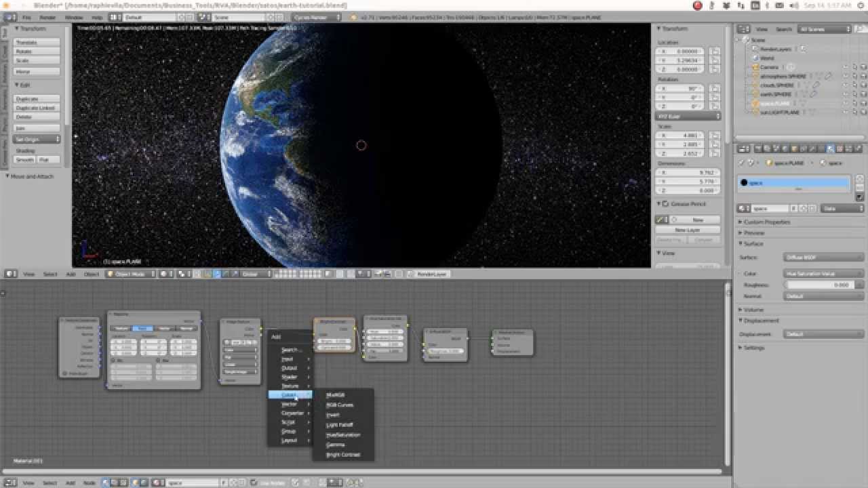
Task: Toggle visibility of atmosphere.SPHERE in outliner
Action: (846, 76)
